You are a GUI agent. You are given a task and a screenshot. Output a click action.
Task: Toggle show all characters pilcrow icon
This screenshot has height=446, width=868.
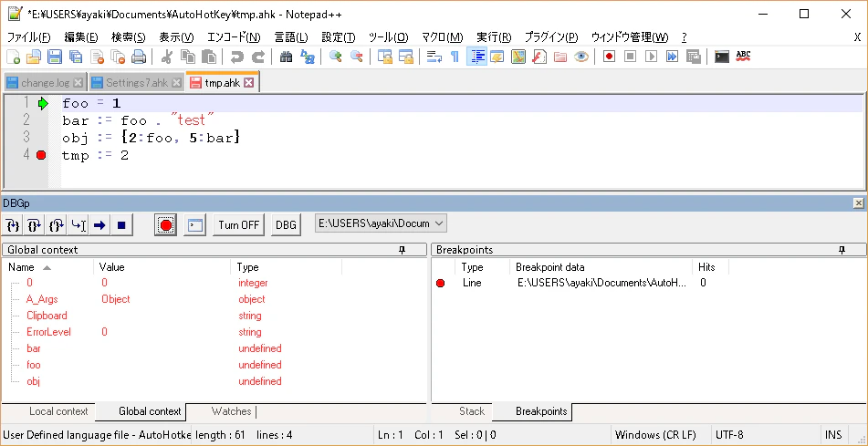455,57
